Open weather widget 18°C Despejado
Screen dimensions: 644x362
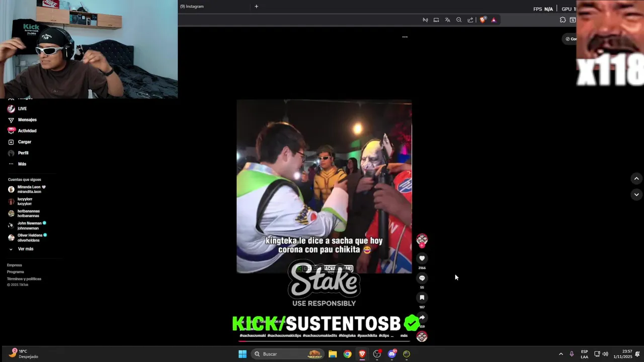point(23,353)
